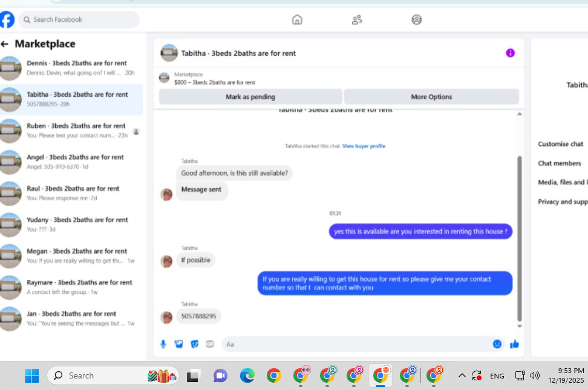Click 'yes this is available' sent message
Screen dimensions: 588x390
tap(420, 231)
